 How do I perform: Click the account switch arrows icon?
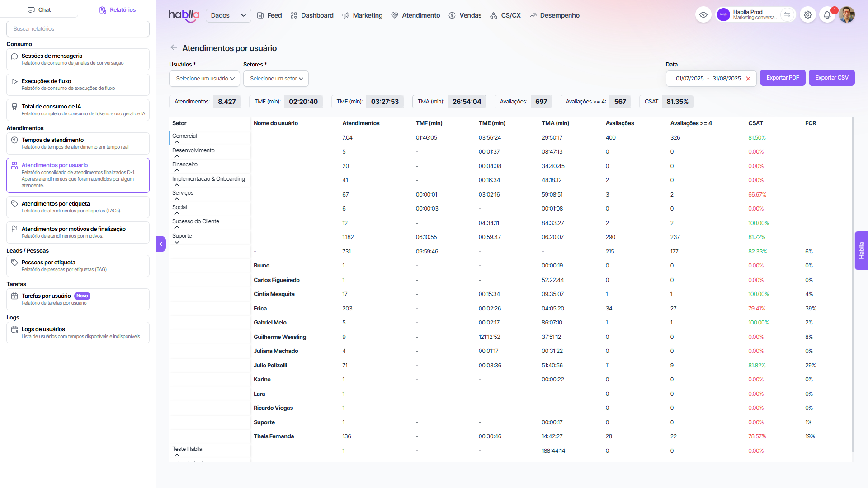pyautogui.click(x=787, y=15)
